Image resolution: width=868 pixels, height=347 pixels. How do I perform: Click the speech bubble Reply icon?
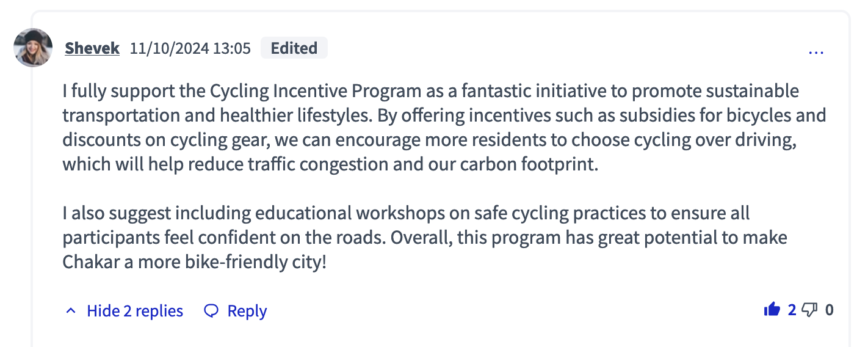(x=211, y=311)
